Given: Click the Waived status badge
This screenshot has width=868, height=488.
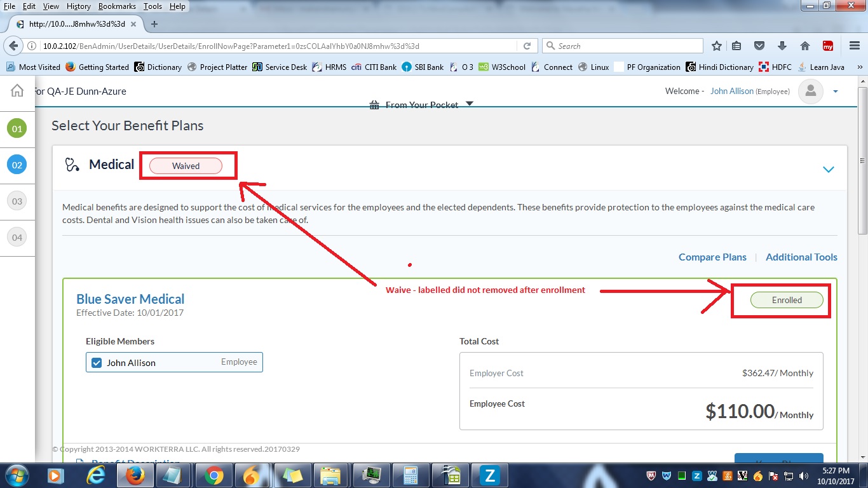Looking at the screenshot, I should click(x=186, y=166).
